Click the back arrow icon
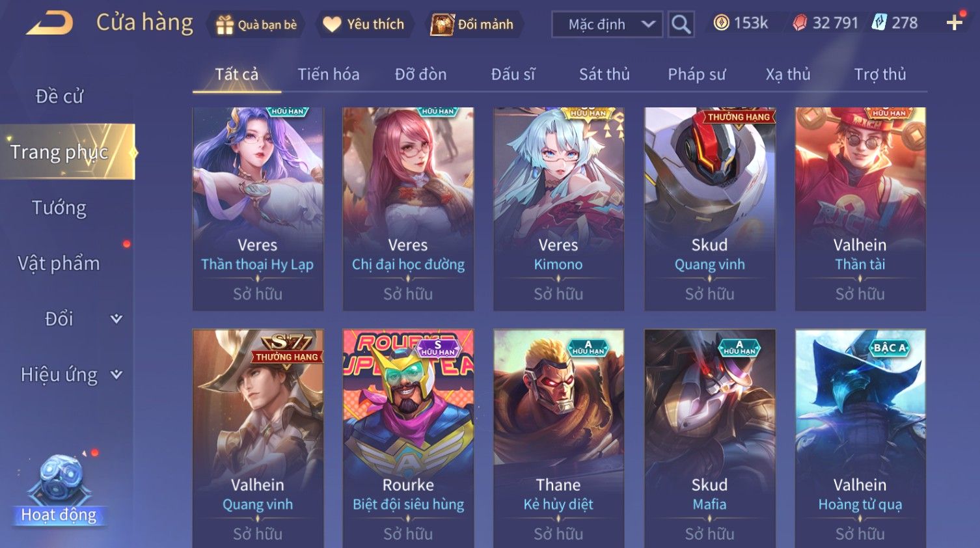This screenshot has height=548, width=980. (49, 24)
